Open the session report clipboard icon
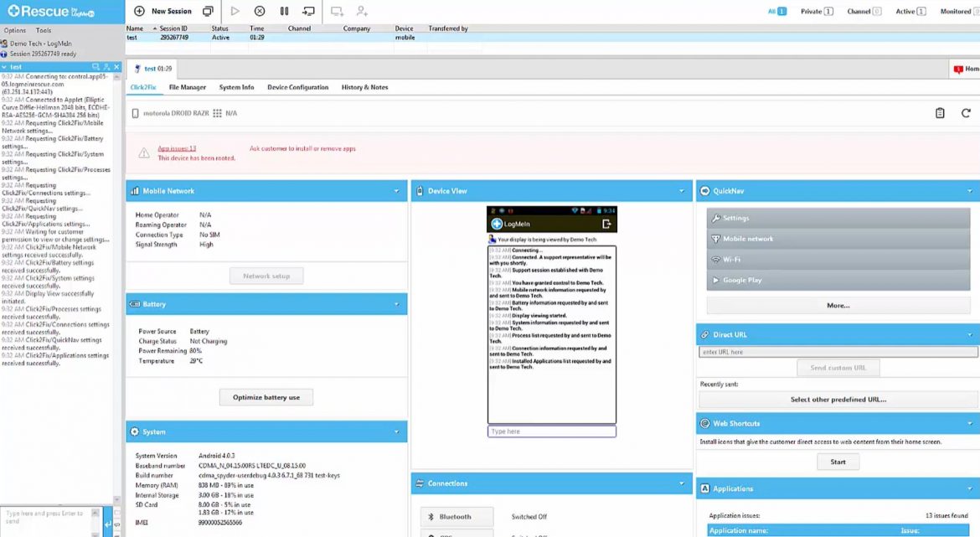Screen dimensions: 980x537 [939, 112]
